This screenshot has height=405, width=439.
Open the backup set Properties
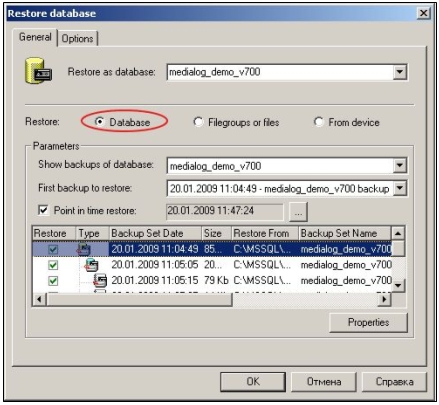[368, 322]
